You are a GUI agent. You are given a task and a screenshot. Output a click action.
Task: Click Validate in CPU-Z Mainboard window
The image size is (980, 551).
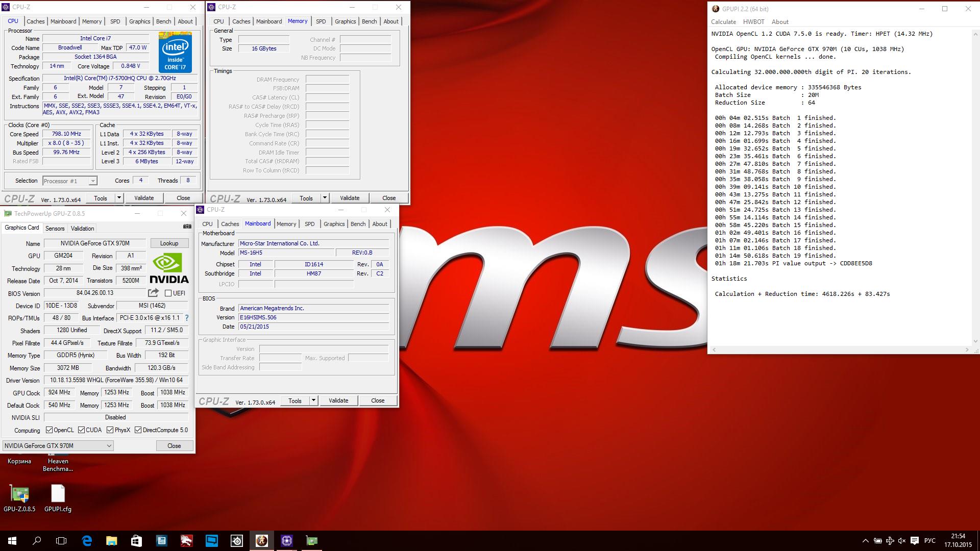click(x=338, y=400)
